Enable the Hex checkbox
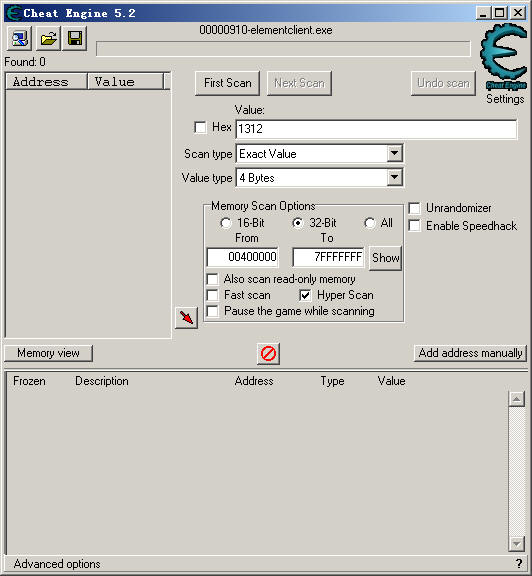This screenshot has width=532, height=576. pos(200,127)
